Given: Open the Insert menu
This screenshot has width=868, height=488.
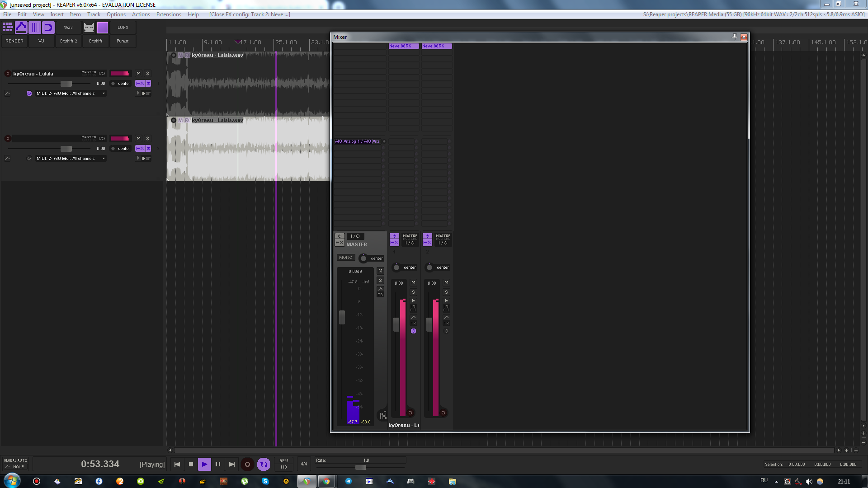Looking at the screenshot, I should 57,14.
